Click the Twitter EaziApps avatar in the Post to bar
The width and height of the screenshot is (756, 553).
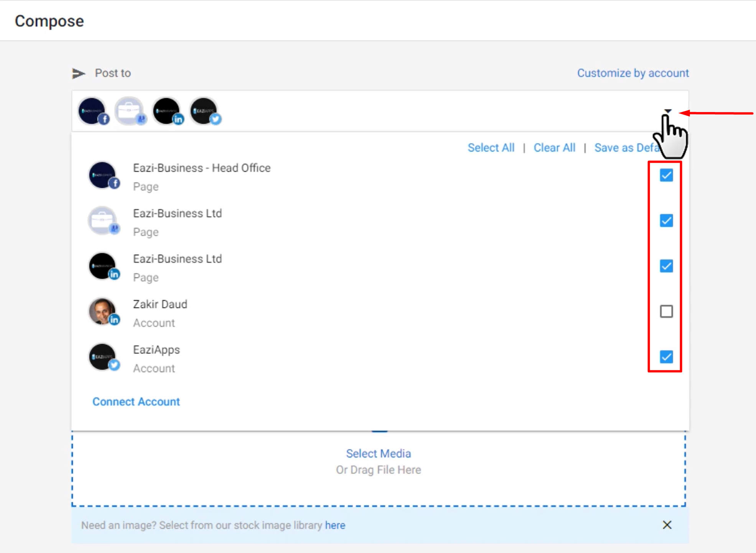205,111
